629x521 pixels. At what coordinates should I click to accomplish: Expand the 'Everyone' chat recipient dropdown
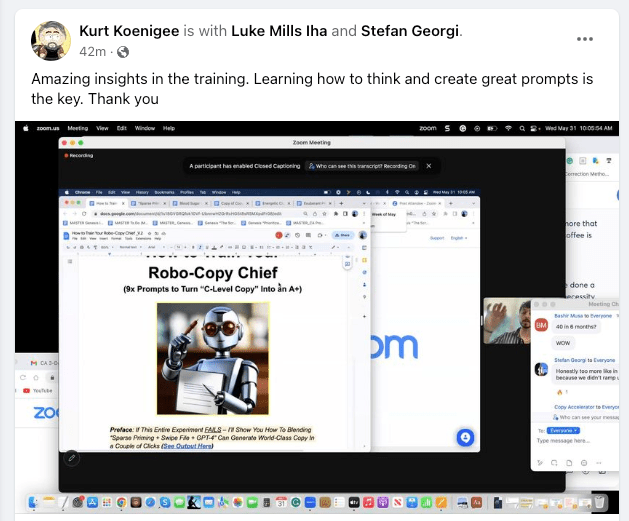[x=561, y=430]
